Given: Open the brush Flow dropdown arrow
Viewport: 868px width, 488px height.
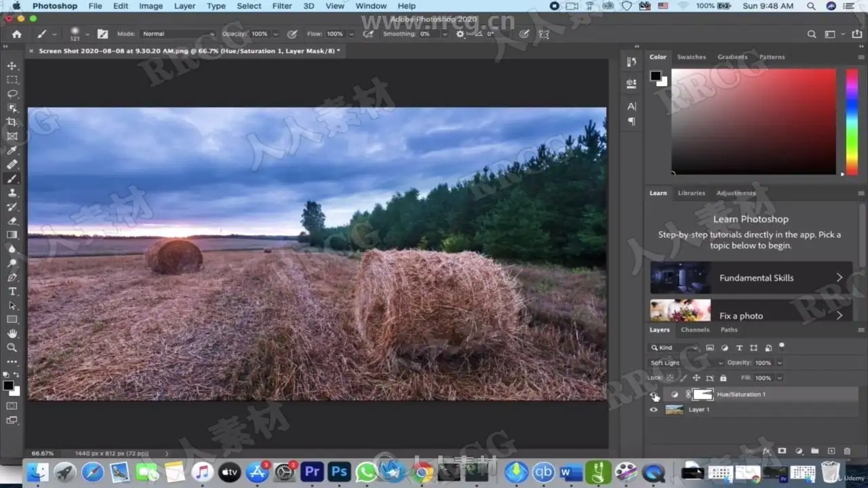Looking at the screenshot, I should click(x=351, y=34).
